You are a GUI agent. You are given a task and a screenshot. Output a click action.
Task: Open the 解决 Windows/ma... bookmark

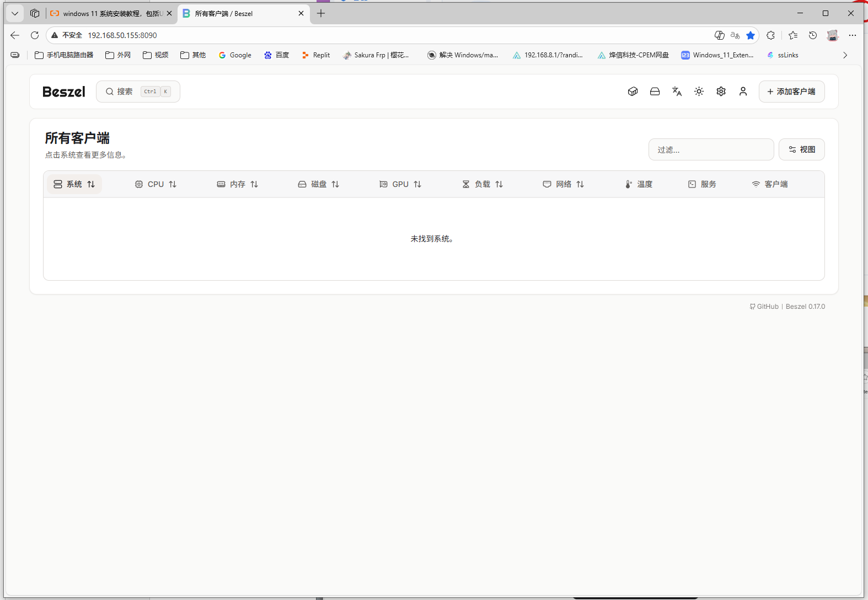(x=463, y=55)
